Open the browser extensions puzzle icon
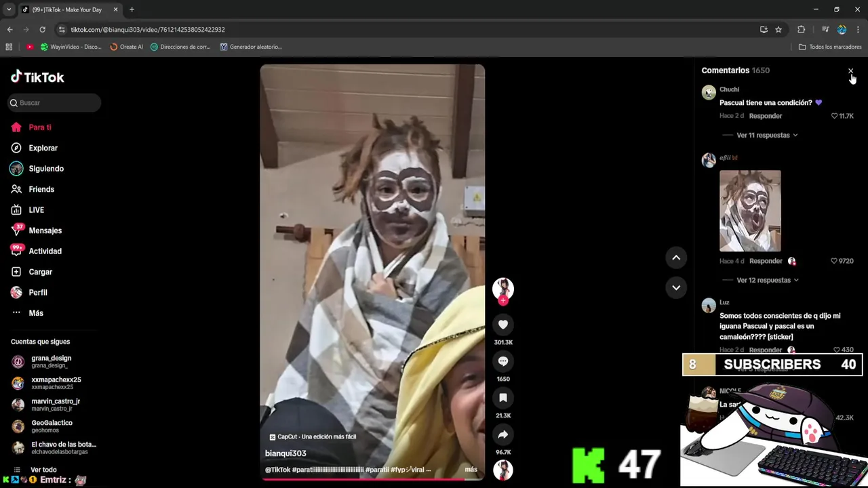 (x=801, y=29)
